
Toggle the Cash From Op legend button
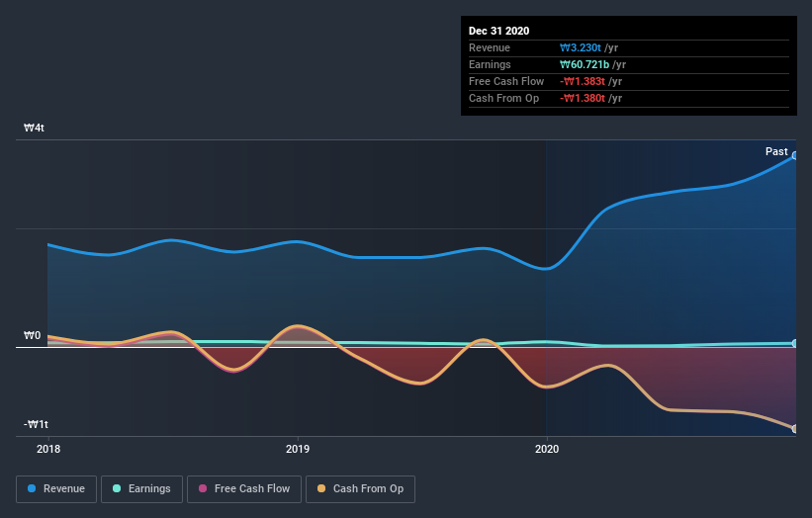(360, 489)
